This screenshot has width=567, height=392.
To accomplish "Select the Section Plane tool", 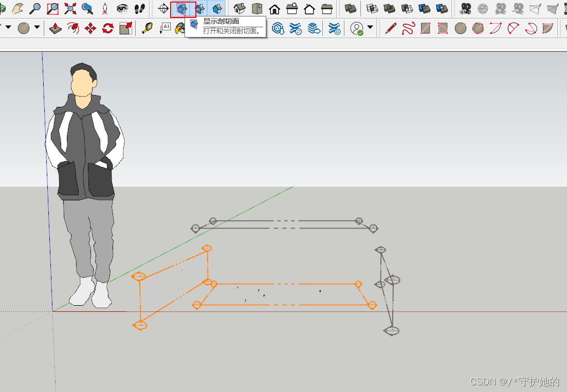I will [163, 8].
